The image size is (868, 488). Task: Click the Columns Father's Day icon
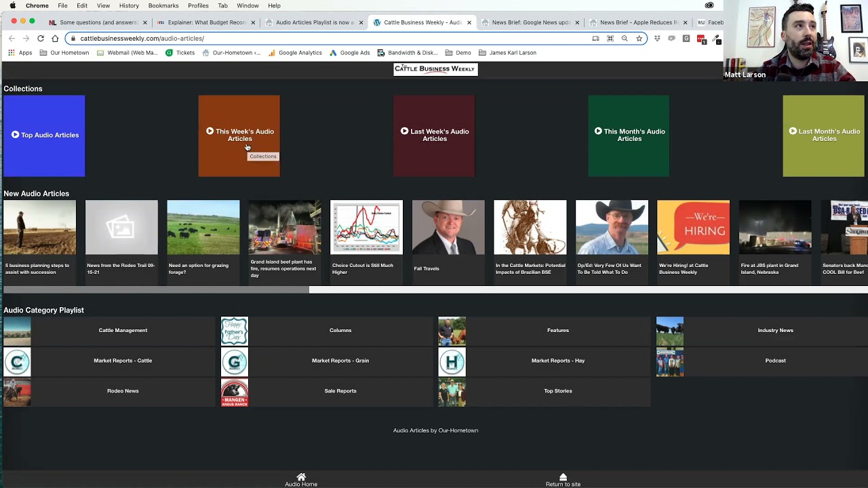click(x=235, y=331)
